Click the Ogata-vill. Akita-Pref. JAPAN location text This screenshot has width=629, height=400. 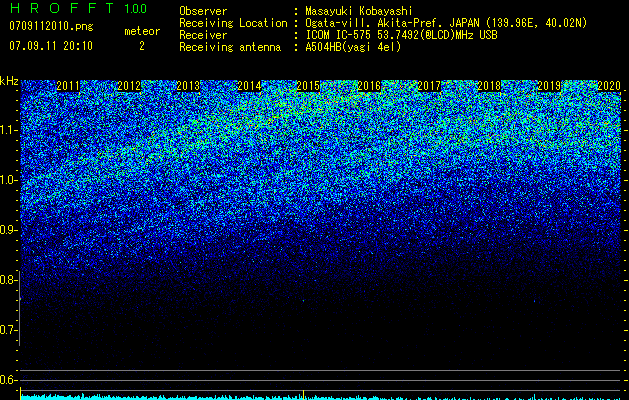pos(446,23)
